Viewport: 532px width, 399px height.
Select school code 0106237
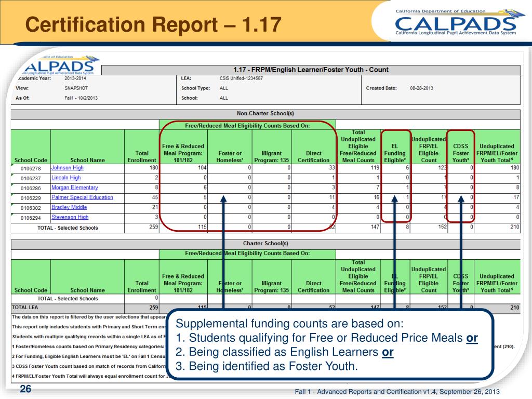click(31, 178)
